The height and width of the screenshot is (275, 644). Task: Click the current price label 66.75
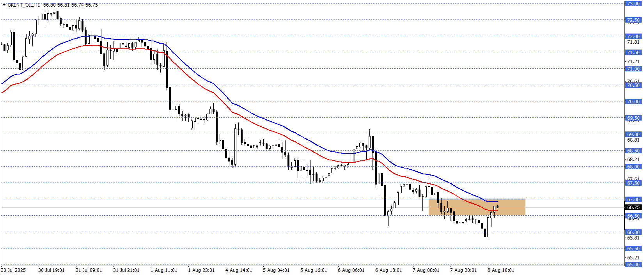tap(633, 208)
